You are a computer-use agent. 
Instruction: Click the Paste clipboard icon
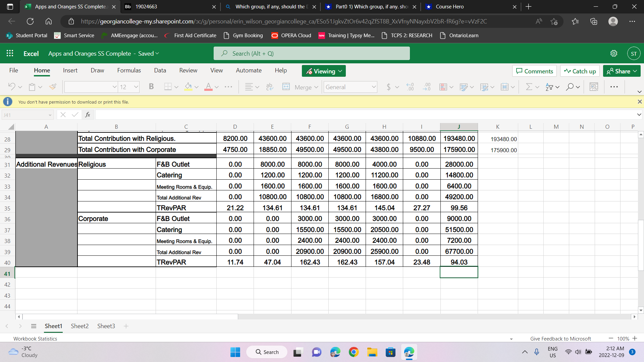(32, 87)
